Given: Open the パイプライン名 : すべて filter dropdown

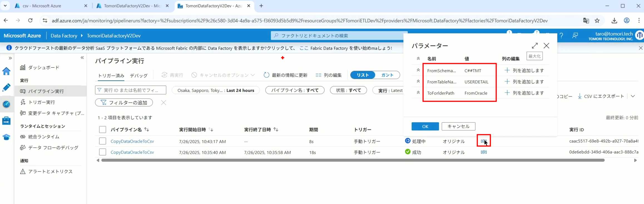Looking at the screenshot, I should click(x=294, y=90).
